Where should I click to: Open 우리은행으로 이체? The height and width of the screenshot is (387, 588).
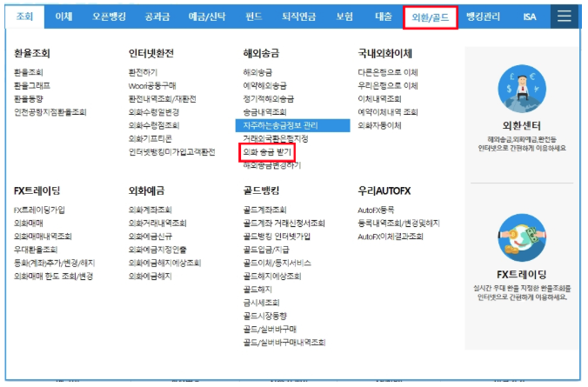point(388,85)
